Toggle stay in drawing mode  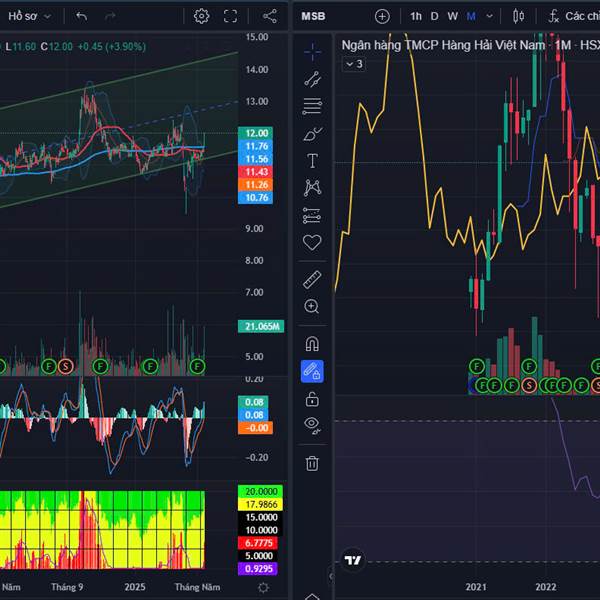point(312,371)
